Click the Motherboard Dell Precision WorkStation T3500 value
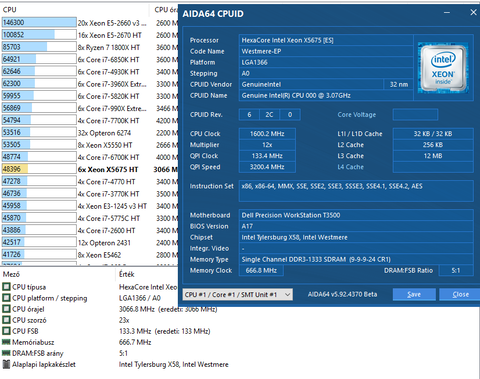The height and width of the screenshot is (379, 480). tap(356, 215)
